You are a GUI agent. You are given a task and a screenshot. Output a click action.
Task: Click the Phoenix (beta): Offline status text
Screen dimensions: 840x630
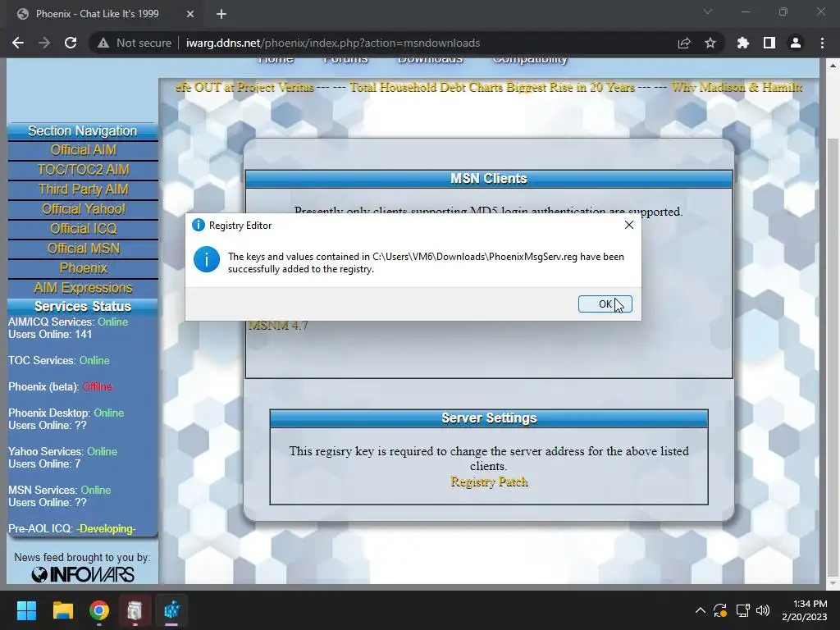[x=60, y=387]
